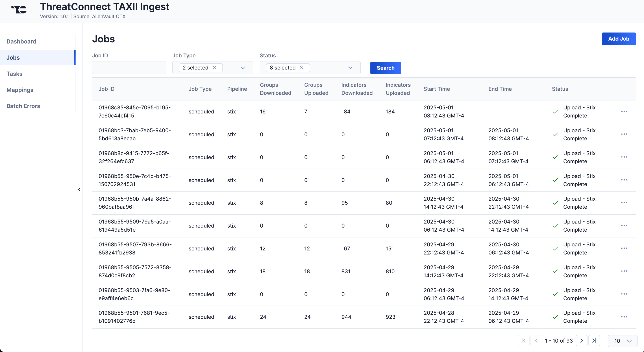
Task: Click the Job ID column header
Action: click(107, 89)
